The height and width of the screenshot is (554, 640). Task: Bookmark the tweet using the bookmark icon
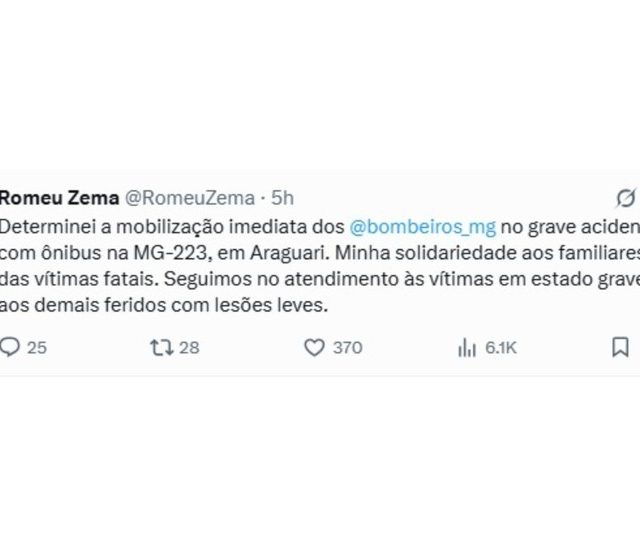tap(620, 347)
